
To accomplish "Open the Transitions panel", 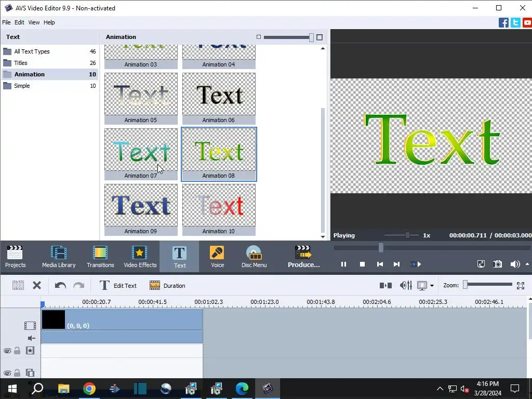I will click(x=100, y=257).
